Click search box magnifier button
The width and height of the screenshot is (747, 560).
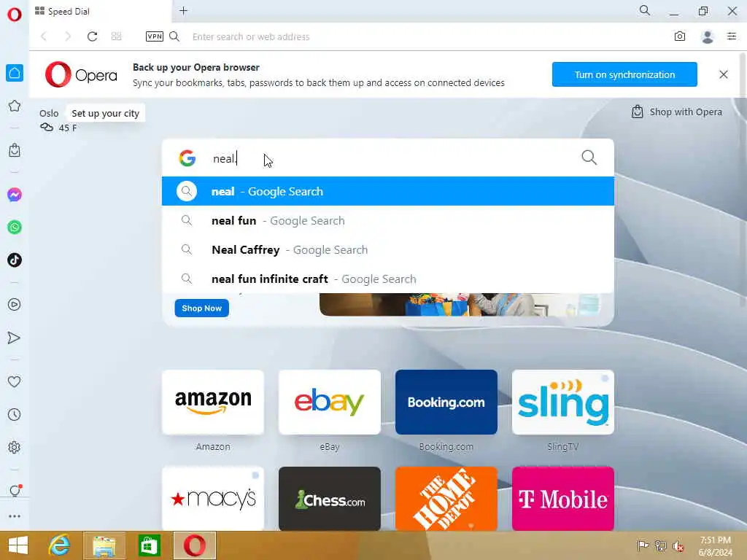click(589, 157)
